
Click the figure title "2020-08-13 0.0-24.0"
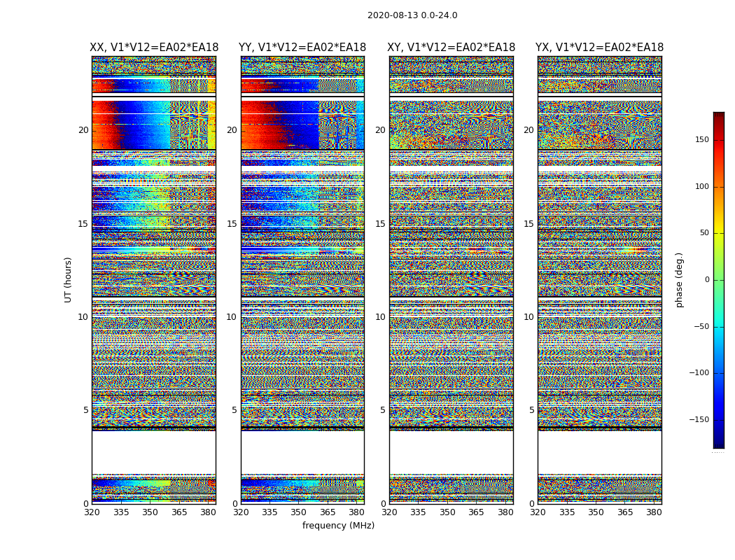pyautogui.click(x=412, y=15)
